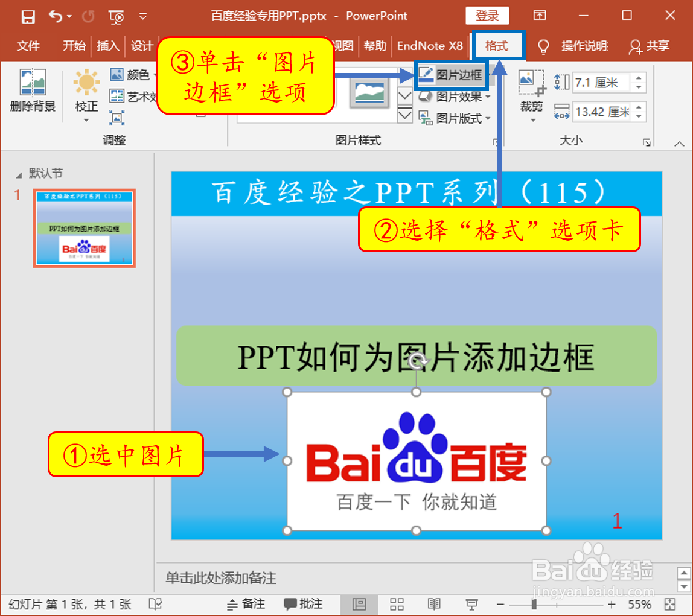Increase picture width with up stepper
This screenshot has height=616, width=693.
639,107
